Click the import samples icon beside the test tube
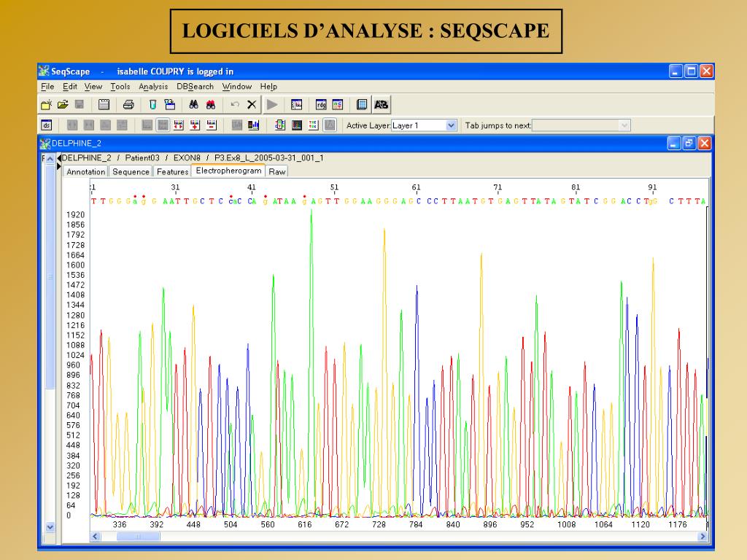Viewport: 747px width, 560px height. pos(169,105)
